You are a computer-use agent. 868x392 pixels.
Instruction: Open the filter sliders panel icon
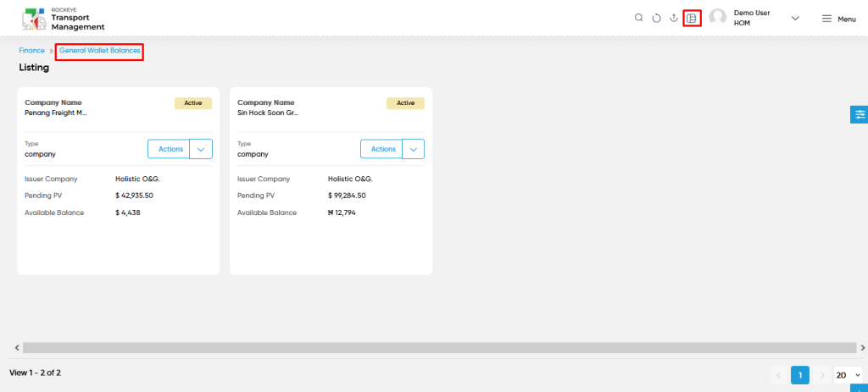(x=860, y=114)
